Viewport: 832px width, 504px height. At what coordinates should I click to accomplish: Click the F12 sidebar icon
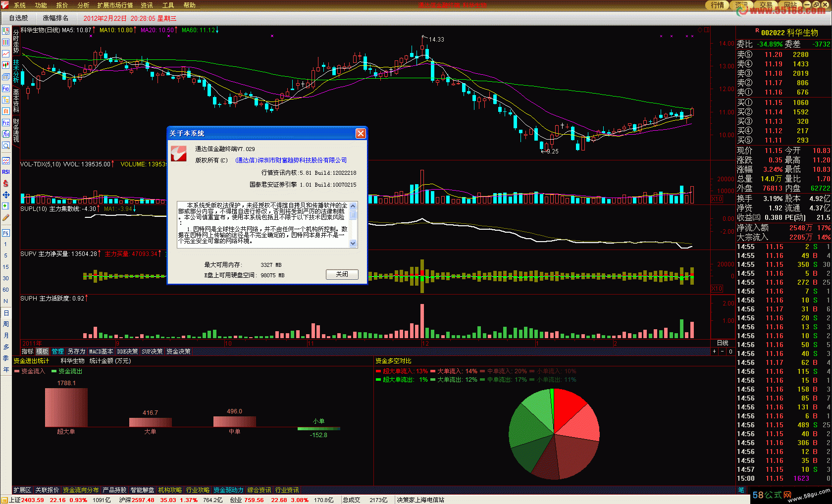tap(6, 122)
